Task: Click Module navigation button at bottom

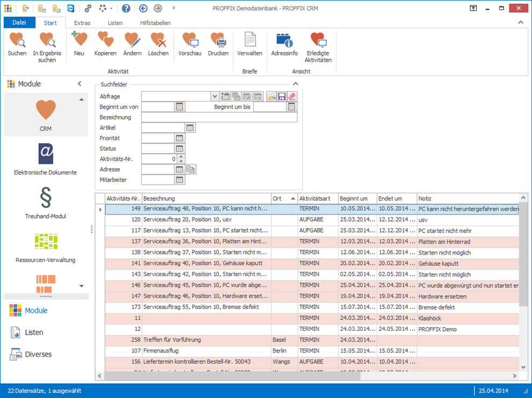Action: click(x=28, y=310)
